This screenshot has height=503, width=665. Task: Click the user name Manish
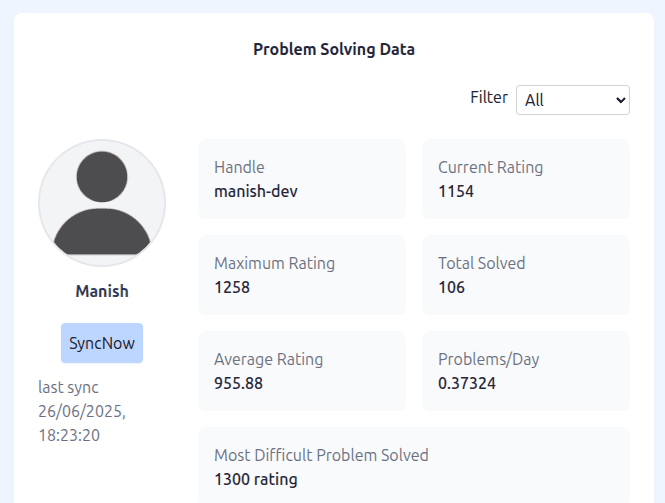tap(102, 291)
